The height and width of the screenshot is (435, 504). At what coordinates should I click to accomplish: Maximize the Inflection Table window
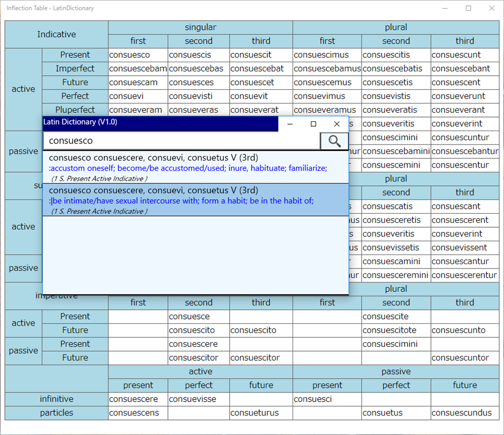[x=469, y=9]
